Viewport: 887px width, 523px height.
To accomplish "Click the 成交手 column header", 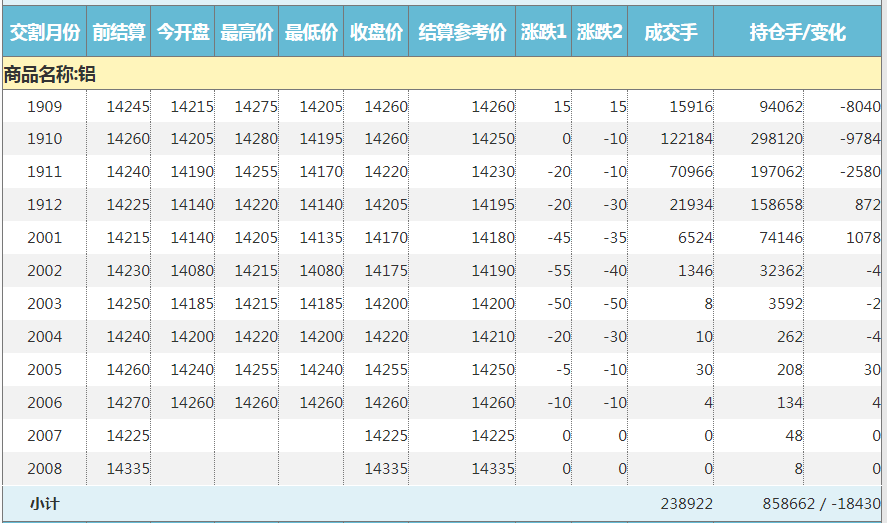I will click(670, 32).
